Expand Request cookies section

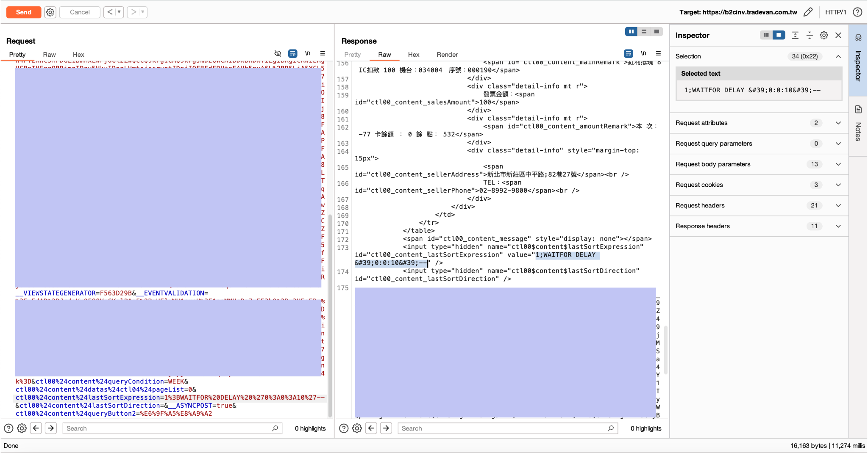click(x=838, y=185)
